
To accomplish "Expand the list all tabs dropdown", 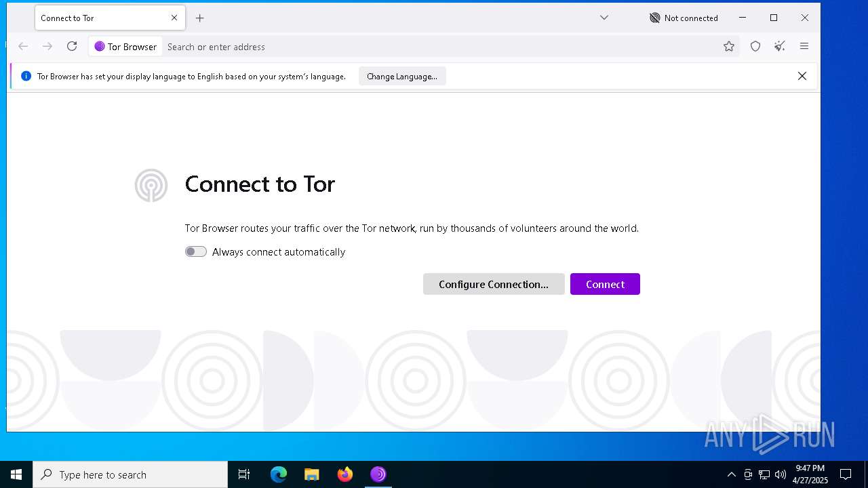I will click(x=604, y=18).
